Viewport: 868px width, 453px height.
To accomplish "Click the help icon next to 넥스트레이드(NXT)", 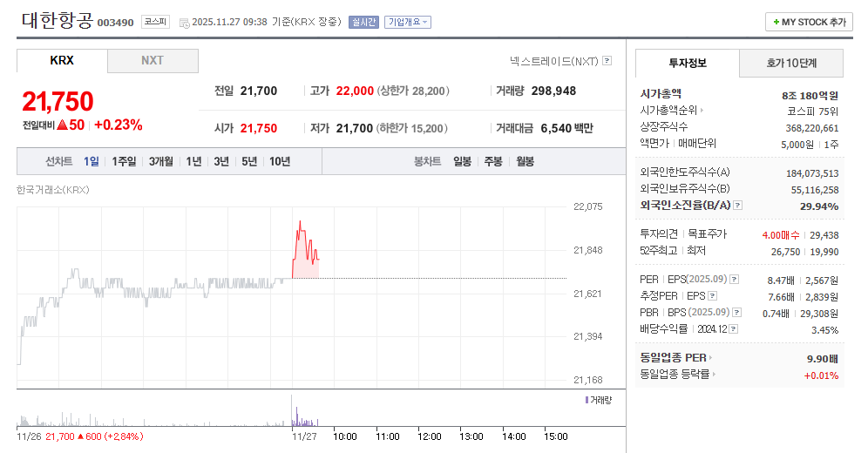I will point(607,61).
